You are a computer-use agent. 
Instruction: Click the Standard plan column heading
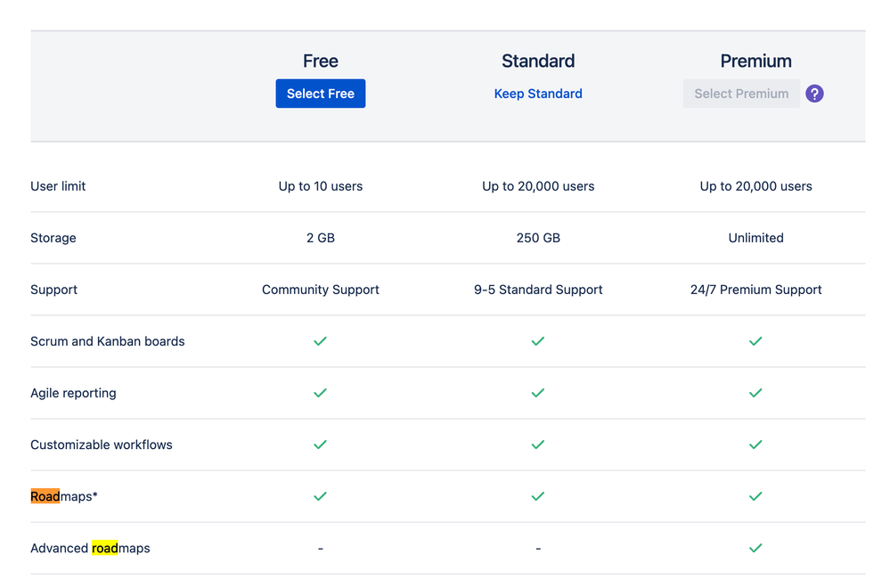coord(538,61)
